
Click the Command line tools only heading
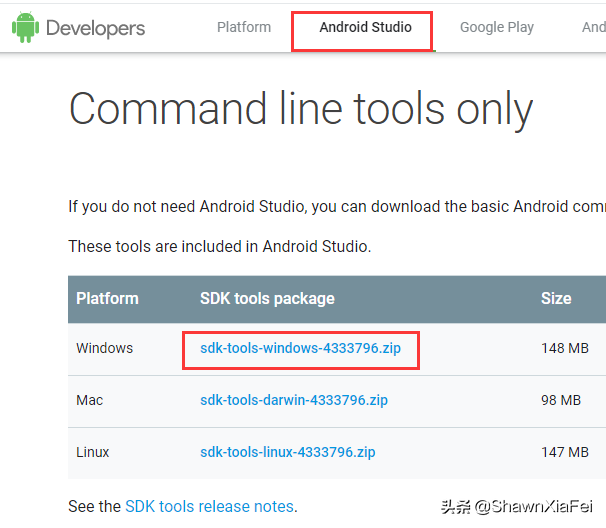point(300,109)
